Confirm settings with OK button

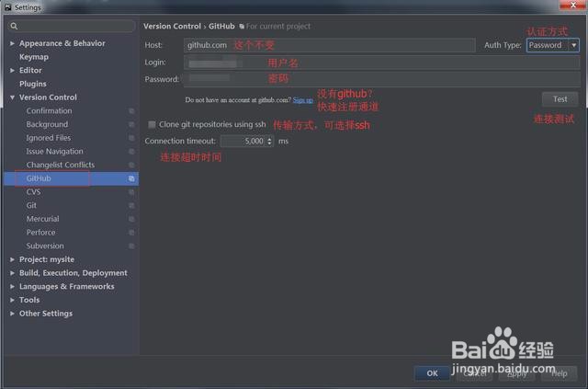[432, 373]
